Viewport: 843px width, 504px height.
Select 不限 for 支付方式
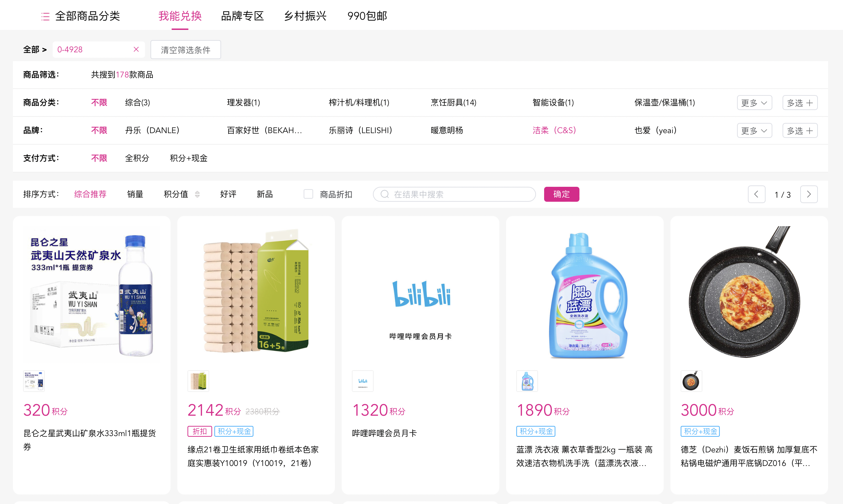coord(99,158)
